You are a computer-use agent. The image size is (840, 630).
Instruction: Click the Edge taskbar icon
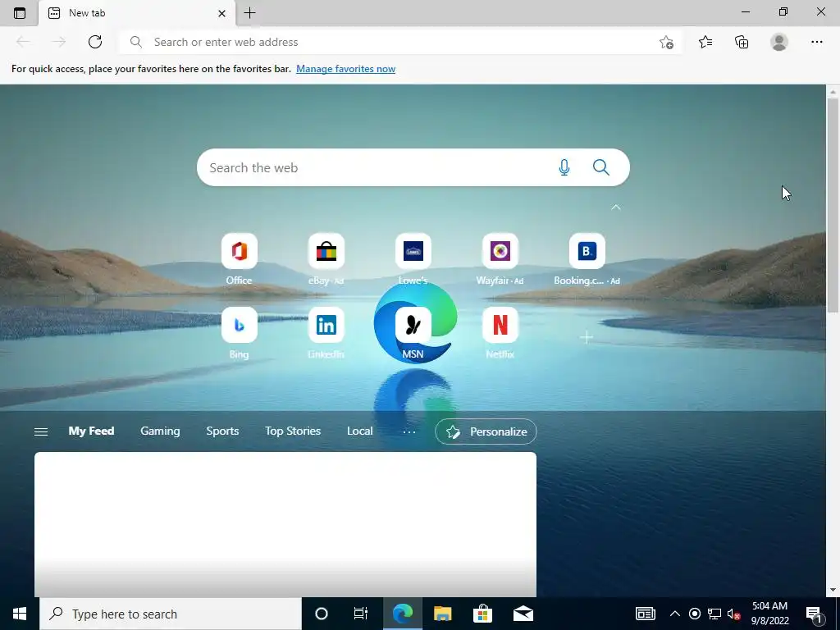point(402,614)
